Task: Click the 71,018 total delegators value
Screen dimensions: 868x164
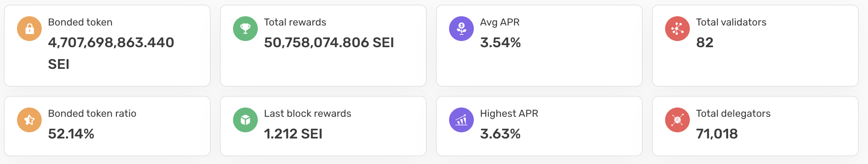Action: point(717,134)
